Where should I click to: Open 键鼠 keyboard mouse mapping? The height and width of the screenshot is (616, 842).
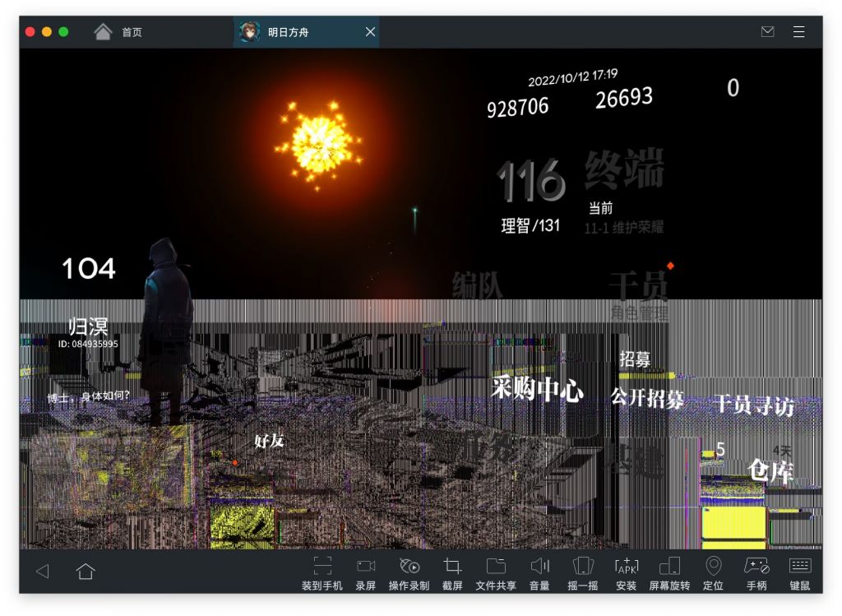[x=800, y=567]
